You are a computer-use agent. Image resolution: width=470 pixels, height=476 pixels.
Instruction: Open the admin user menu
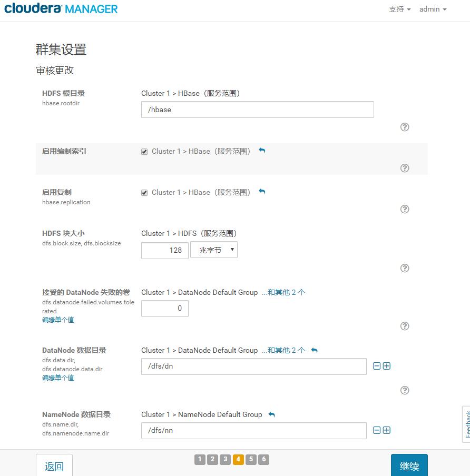tap(433, 9)
